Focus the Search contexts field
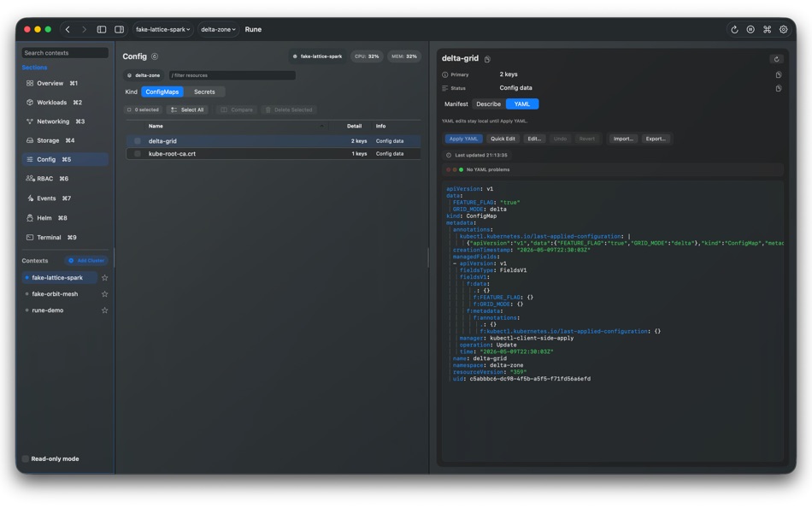Viewport: 812px width, 508px height. point(65,53)
